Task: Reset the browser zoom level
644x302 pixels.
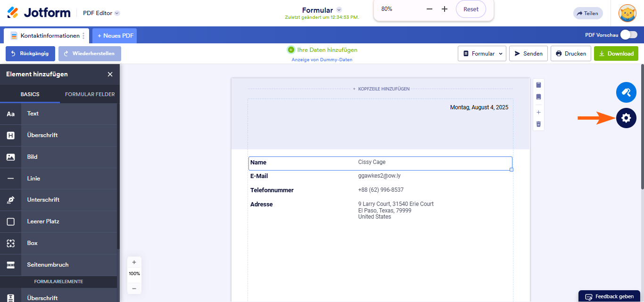Action: [471, 9]
